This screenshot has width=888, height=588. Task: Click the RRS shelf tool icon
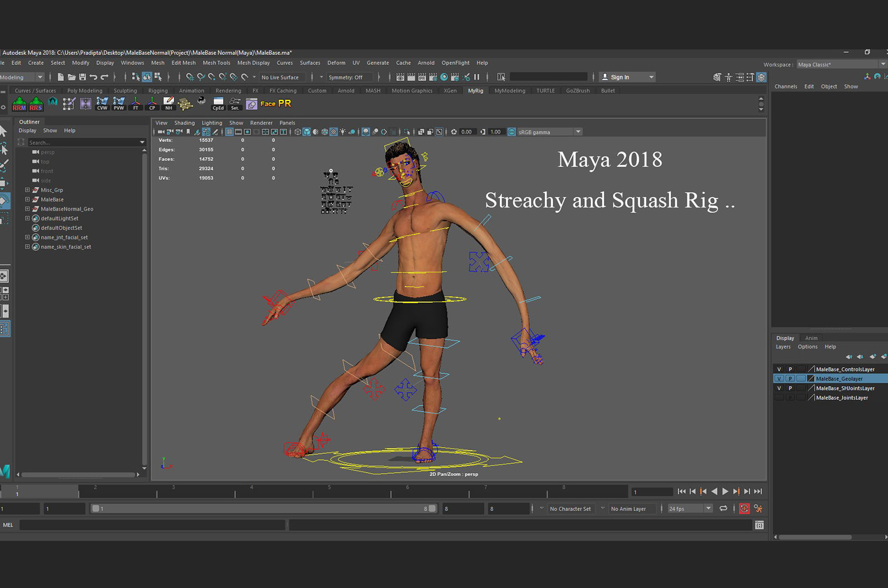(x=36, y=104)
